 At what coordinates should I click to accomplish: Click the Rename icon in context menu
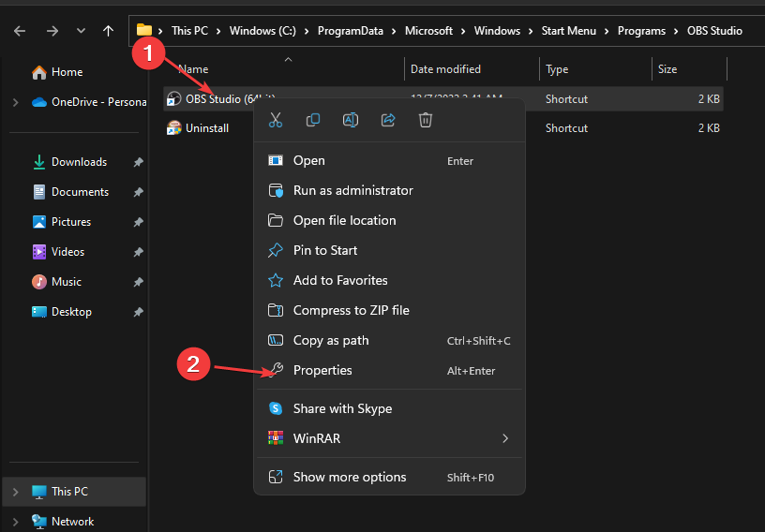[351, 120]
